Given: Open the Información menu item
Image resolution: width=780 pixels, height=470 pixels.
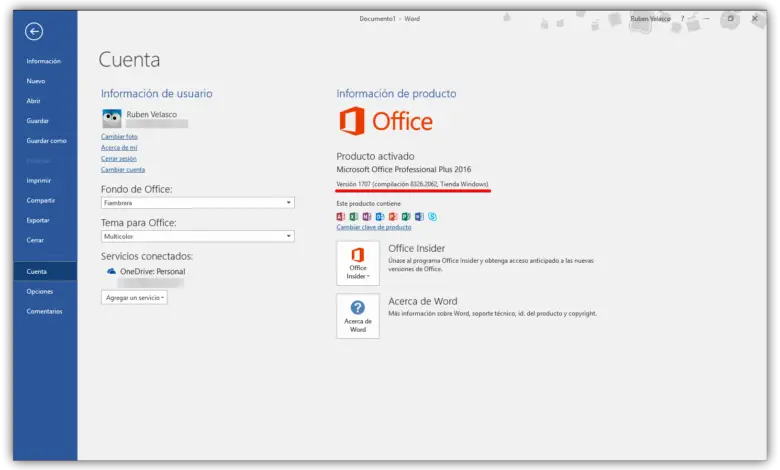Looking at the screenshot, I should [x=44, y=61].
